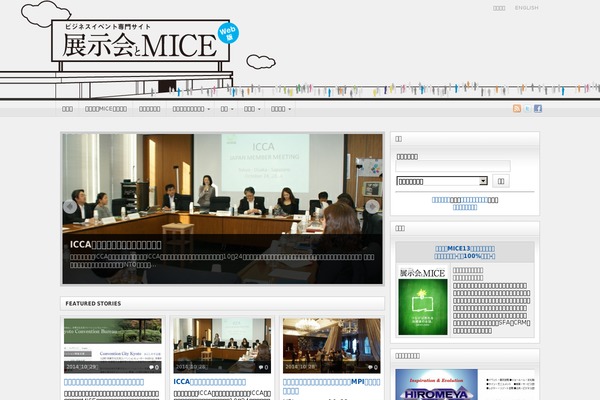Expand the fourth navigation menu dropdown
The width and height of the screenshot is (600, 400).
click(x=191, y=109)
